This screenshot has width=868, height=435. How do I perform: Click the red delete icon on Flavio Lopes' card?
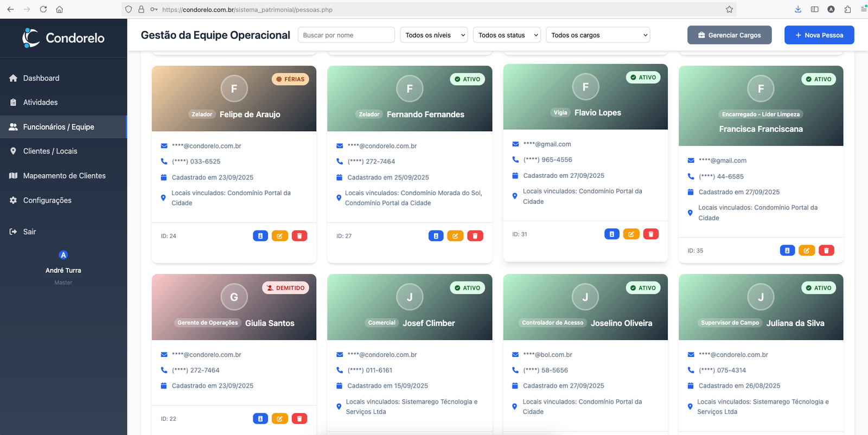pos(650,234)
